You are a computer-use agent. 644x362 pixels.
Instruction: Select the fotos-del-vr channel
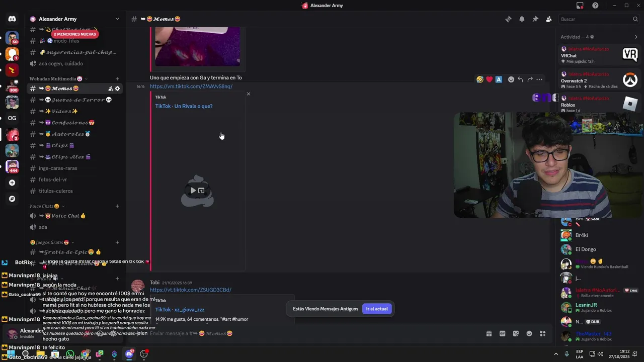[x=74, y=179]
